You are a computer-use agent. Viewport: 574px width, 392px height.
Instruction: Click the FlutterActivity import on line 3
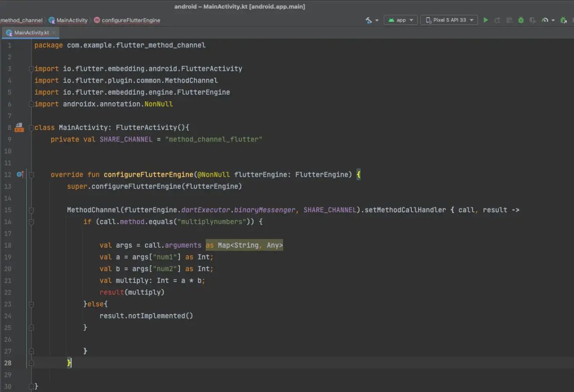click(138, 69)
